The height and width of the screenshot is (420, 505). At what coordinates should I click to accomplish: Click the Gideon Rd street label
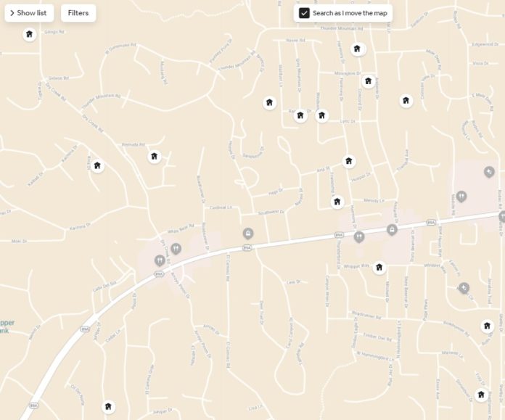click(58, 78)
